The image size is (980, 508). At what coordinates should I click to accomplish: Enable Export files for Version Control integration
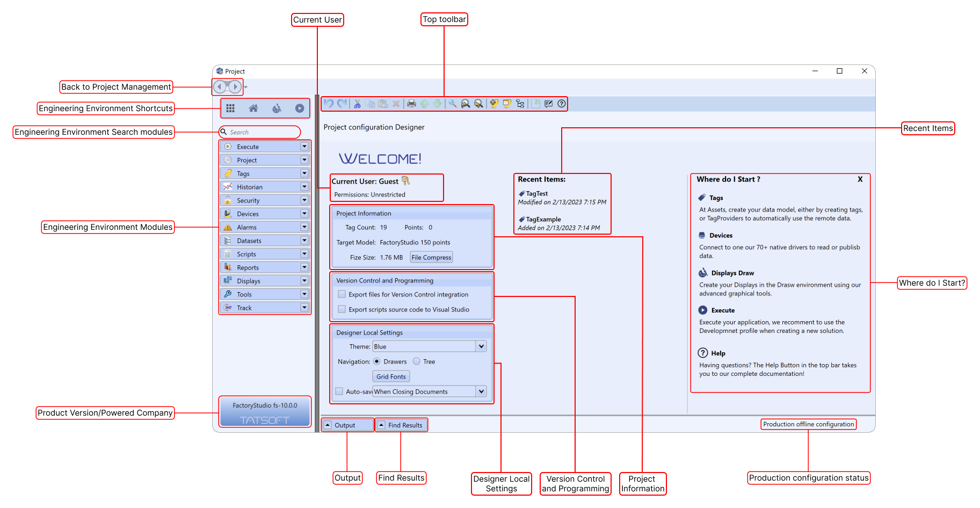point(342,294)
